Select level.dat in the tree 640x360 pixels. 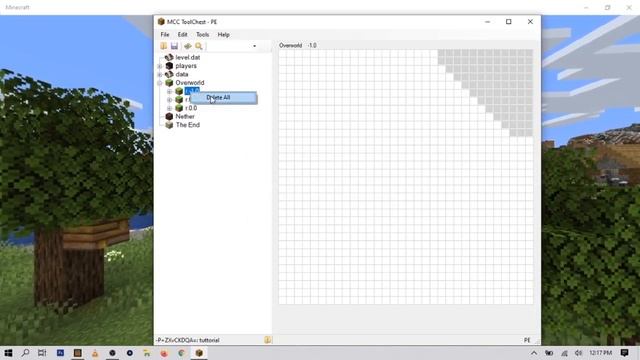tap(188, 58)
